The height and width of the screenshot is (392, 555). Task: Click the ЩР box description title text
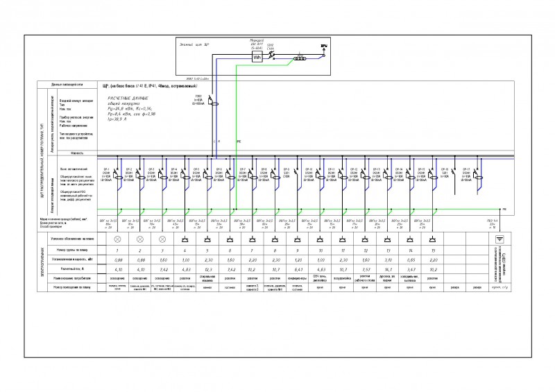(x=150, y=86)
